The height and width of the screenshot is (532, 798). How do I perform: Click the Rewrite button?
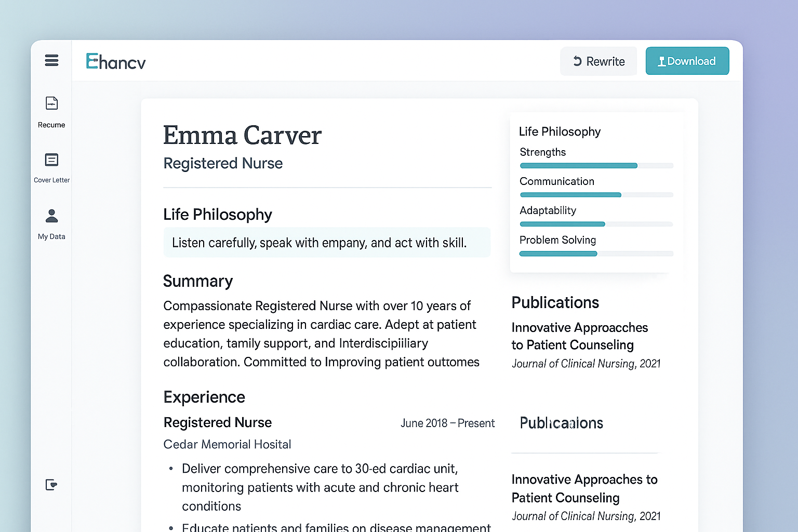[598, 61]
